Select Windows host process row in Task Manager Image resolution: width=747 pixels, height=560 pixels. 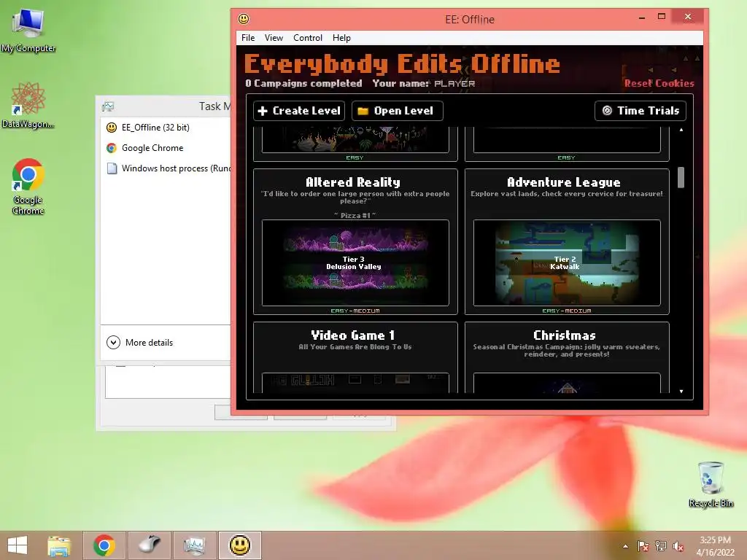(168, 168)
